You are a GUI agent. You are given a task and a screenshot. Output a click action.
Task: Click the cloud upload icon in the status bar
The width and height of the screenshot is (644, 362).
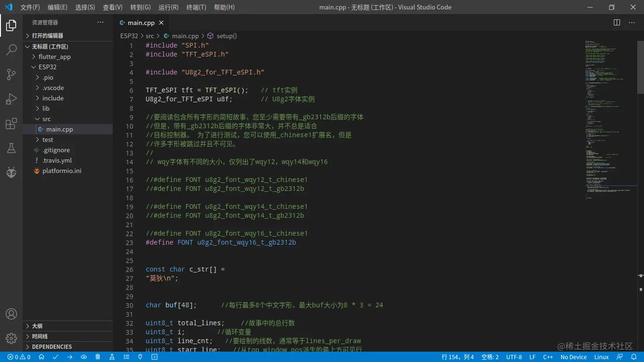[x=84, y=357]
